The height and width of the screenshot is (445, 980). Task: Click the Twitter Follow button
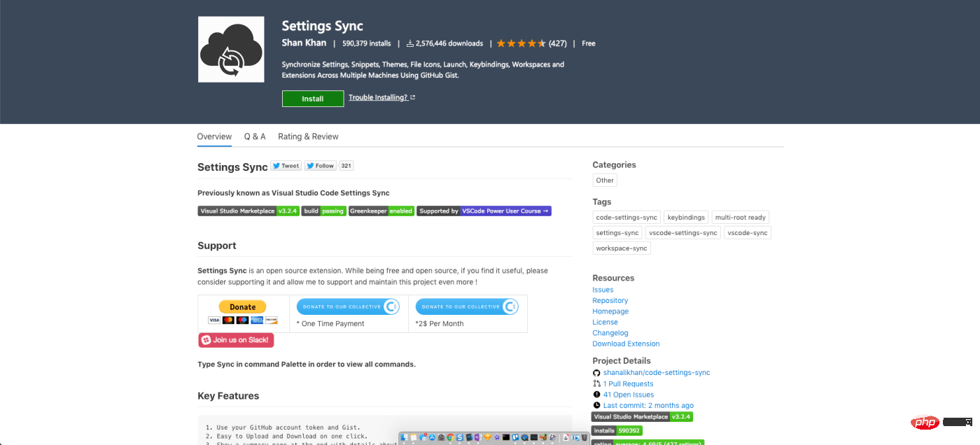[x=320, y=166]
